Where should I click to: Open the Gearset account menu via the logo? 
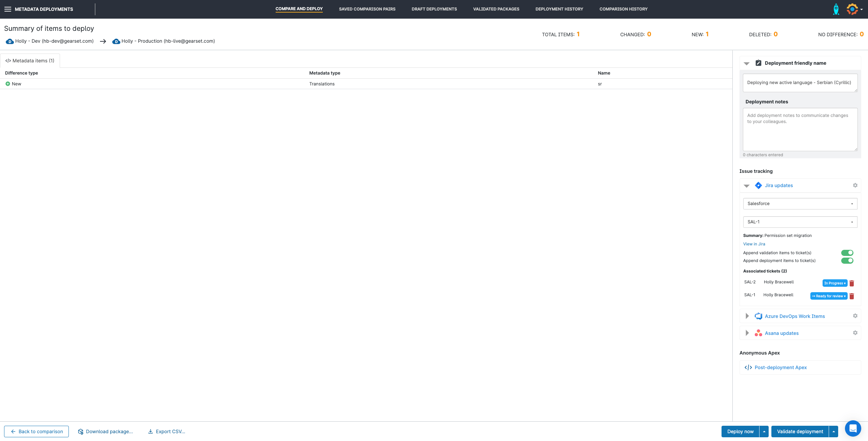point(853,9)
